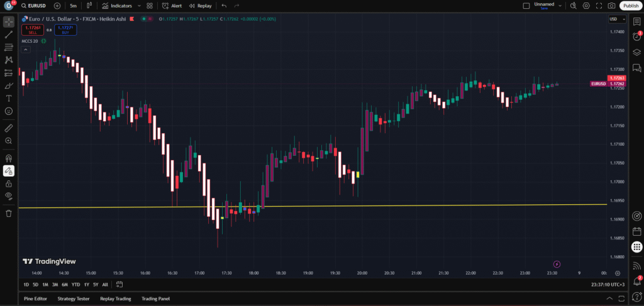The width and height of the screenshot is (644, 306).
Task: Click the blue BUY price button
Action: [65, 30]
